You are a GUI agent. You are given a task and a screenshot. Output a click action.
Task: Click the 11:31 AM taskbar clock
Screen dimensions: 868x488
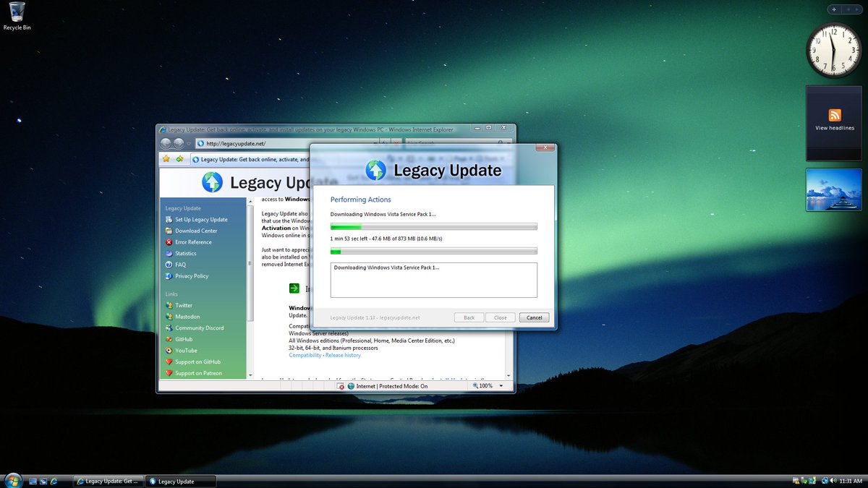[x=850, y=481]
